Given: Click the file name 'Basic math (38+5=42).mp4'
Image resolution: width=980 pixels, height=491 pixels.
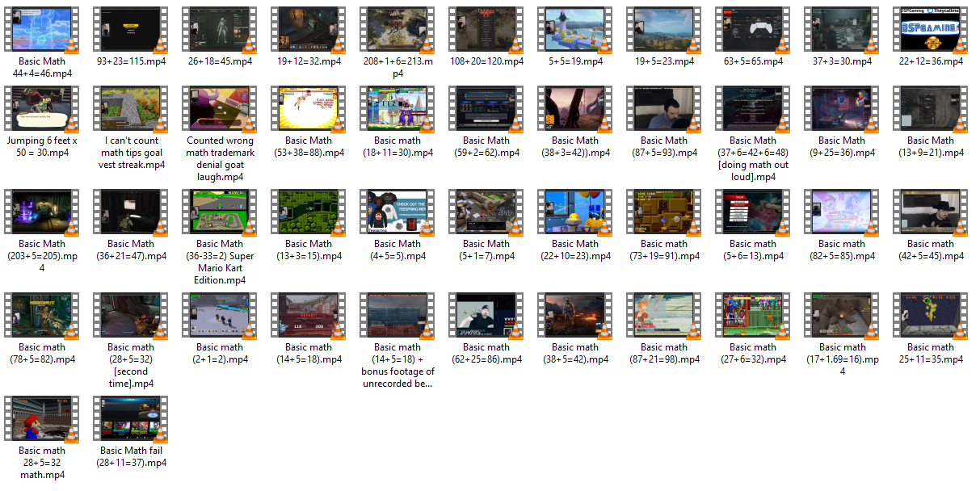Looking at the screenshot, I should (575, 354).
